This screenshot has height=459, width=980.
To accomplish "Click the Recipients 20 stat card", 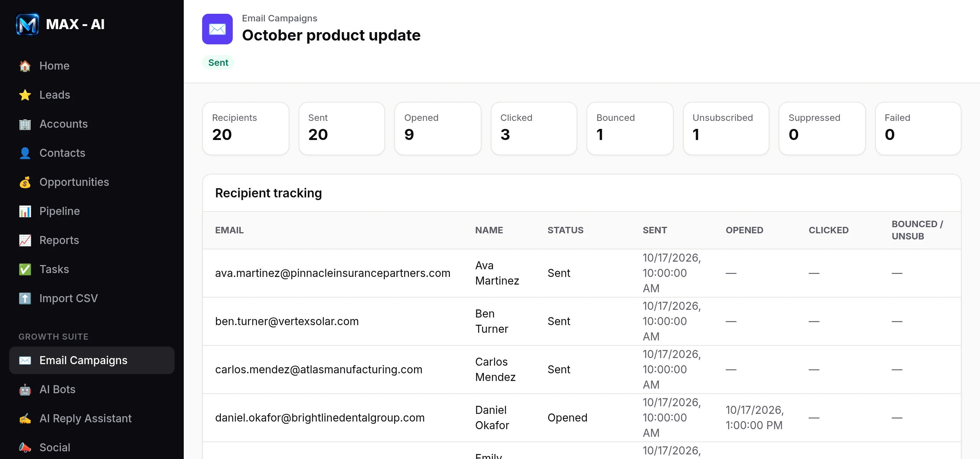I will click(x=246, y=129).
